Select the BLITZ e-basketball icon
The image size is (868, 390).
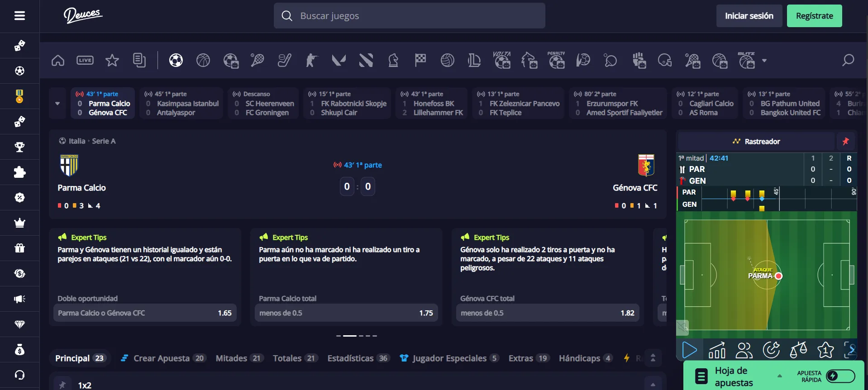pos(746,60)
